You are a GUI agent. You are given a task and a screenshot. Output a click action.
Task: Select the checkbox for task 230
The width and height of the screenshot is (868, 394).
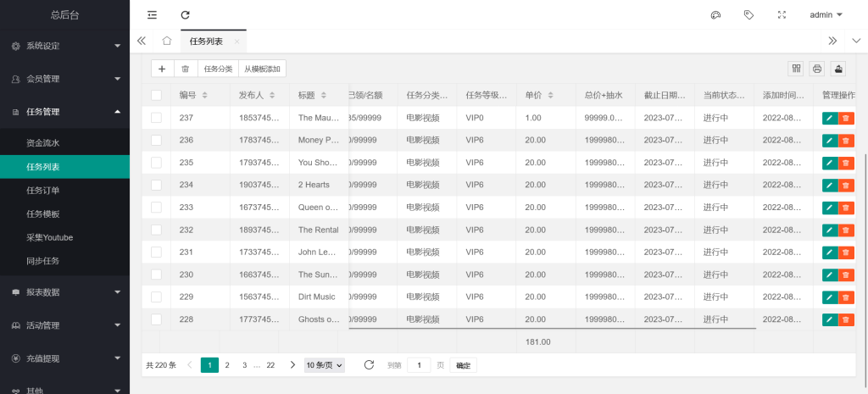tap(156, 275)
